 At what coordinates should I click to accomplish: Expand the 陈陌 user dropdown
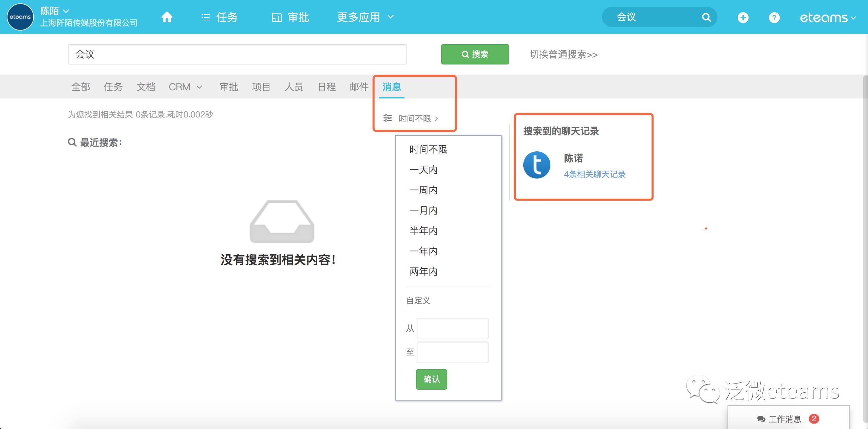55,11
